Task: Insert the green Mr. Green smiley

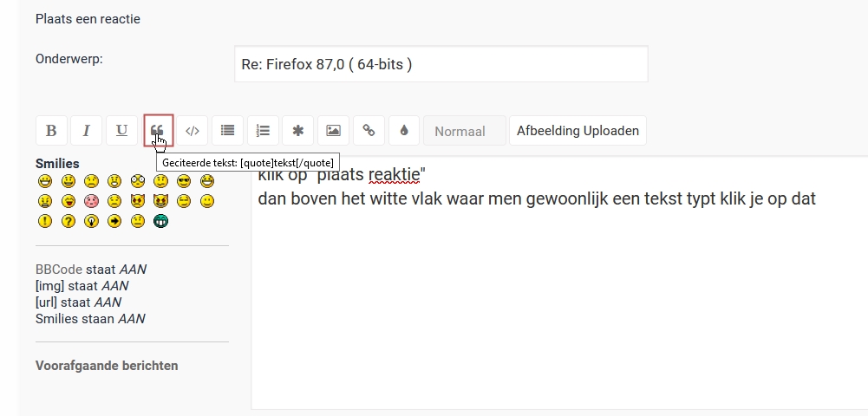Action: click(160, 221)
